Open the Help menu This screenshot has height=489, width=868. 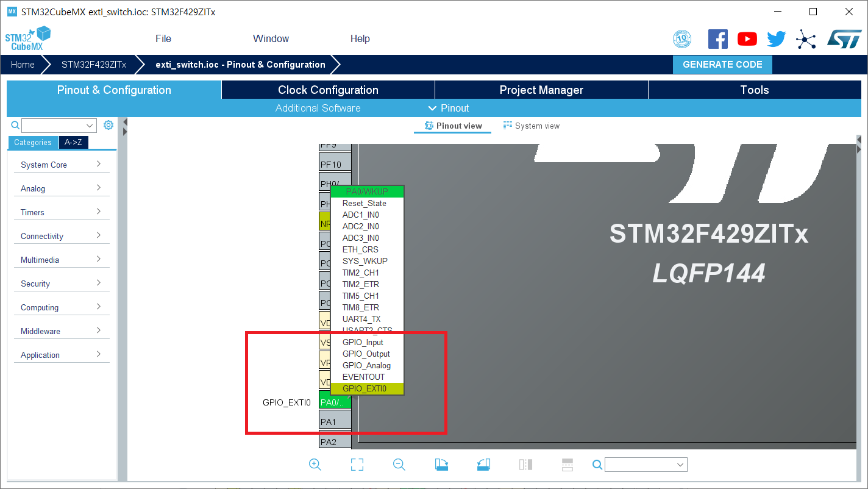coord(360,38)
